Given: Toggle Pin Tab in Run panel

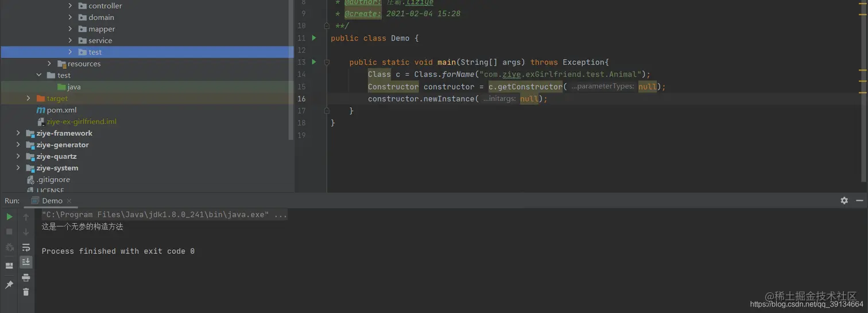Looking at the screenshot, I should click(x=9, y=284).
